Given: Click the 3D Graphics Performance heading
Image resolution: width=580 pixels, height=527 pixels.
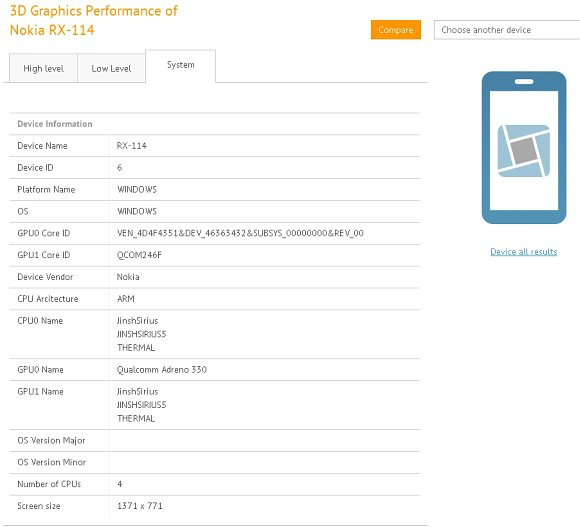Looking at the screenshot, I should (x=94, y=20).
